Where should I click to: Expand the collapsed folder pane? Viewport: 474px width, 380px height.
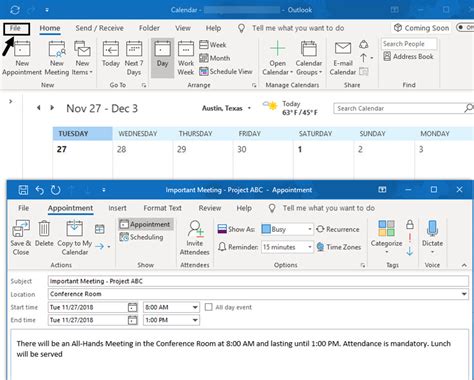(x=11, y=101)
